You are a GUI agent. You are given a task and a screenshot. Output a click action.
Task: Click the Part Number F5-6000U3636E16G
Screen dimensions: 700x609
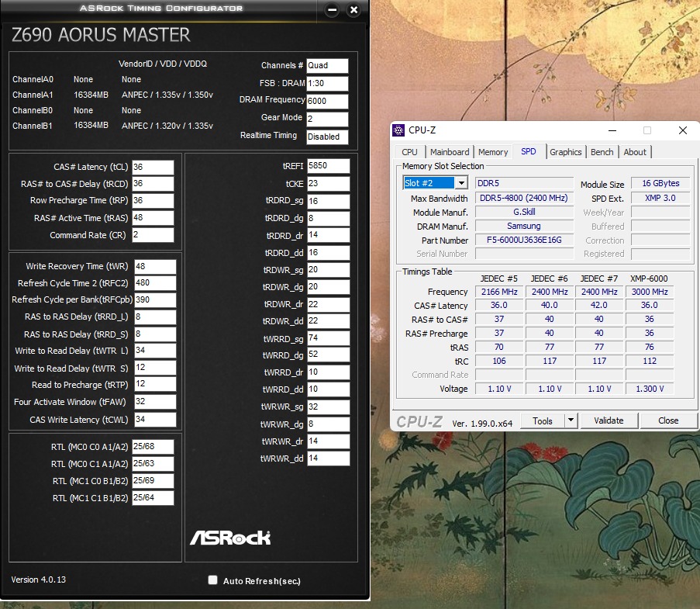[x=524, y=240]
